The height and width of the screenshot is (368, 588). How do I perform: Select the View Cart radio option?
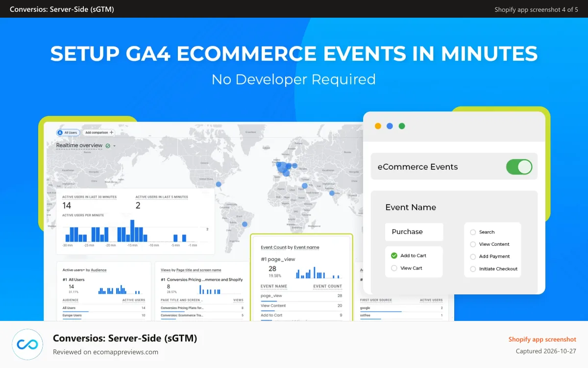click(x=394, y=268)
